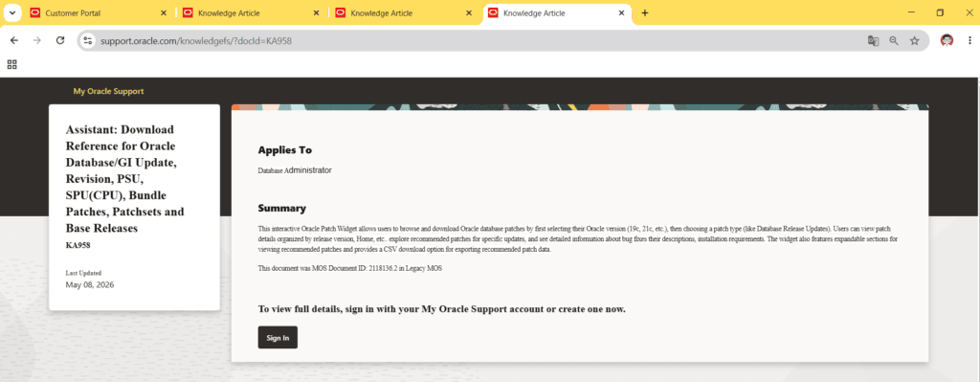Click the Sign In button
The width and height of the screenshot is (980, 382).
click(278, 338)
